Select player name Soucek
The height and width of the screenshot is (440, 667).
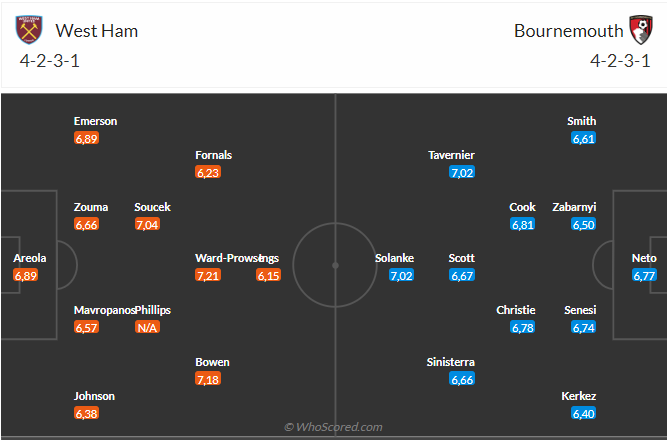coord(152,207)
